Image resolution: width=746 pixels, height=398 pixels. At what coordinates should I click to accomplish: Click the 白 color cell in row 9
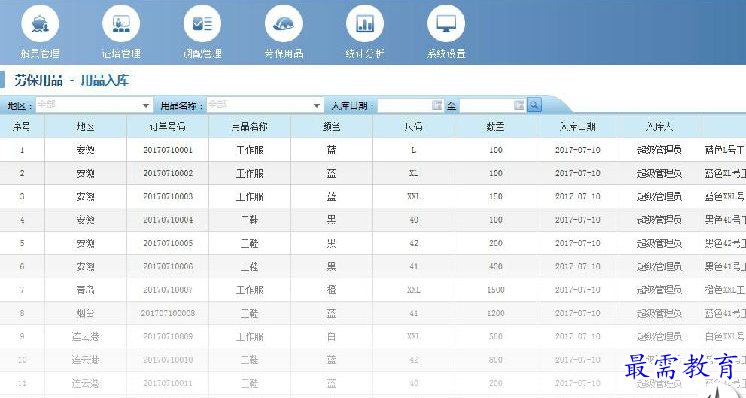click(332, 336)
